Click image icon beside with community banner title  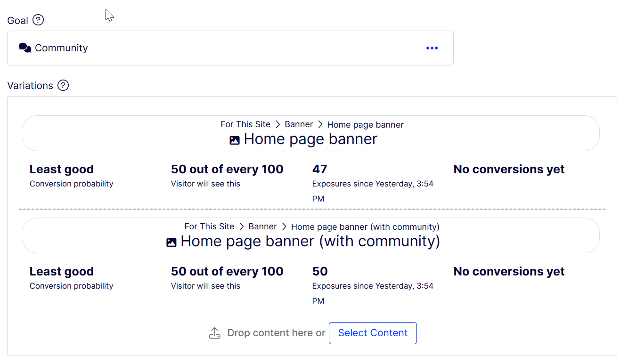(x=171, y=243)
